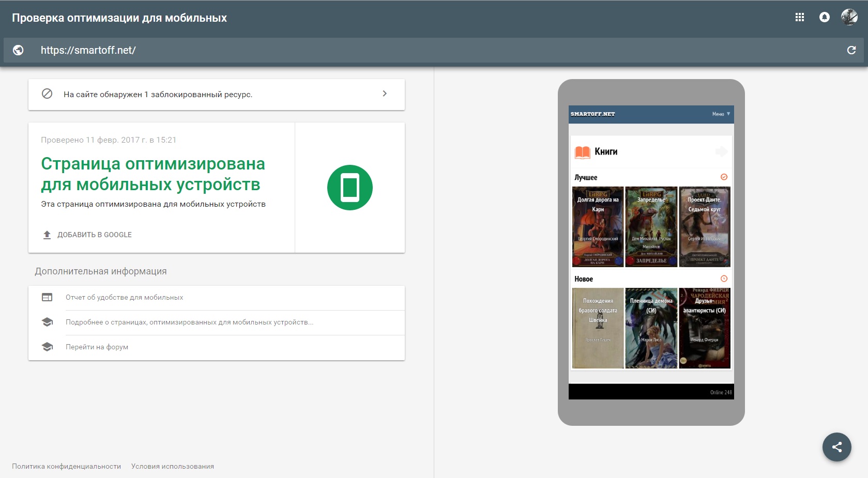
Task: Expand the blocked resource details chevron
Action: coord(384,94)
